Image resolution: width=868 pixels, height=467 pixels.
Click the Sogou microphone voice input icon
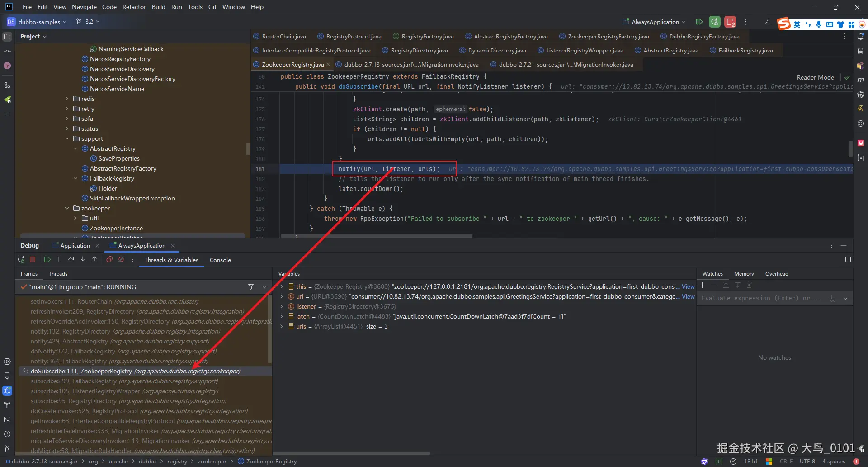tap(819, 24)
